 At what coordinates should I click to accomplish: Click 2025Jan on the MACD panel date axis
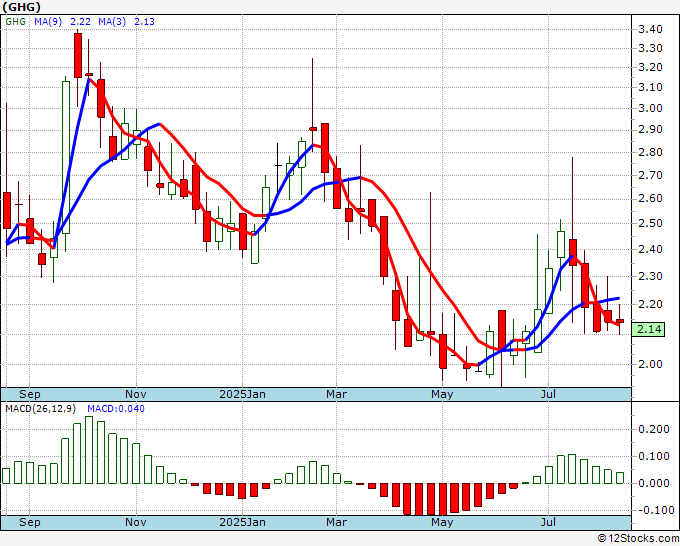point(242,522)
